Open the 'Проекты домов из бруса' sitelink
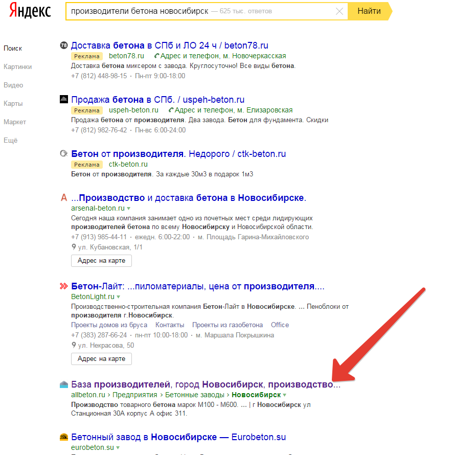Viewport: 476px width, 455px height. [109, 325]
